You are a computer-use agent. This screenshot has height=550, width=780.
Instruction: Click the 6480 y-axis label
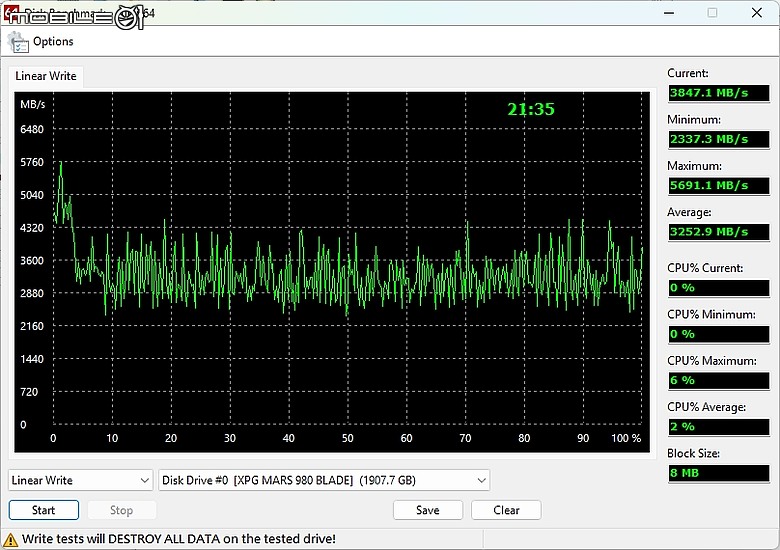point(32,129)
